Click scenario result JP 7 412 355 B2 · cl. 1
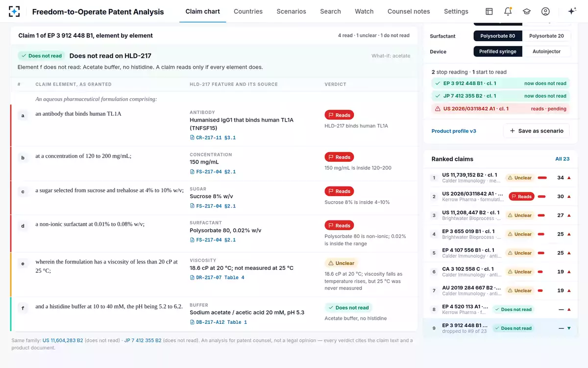The image size is (588, 368). (500, 96)
